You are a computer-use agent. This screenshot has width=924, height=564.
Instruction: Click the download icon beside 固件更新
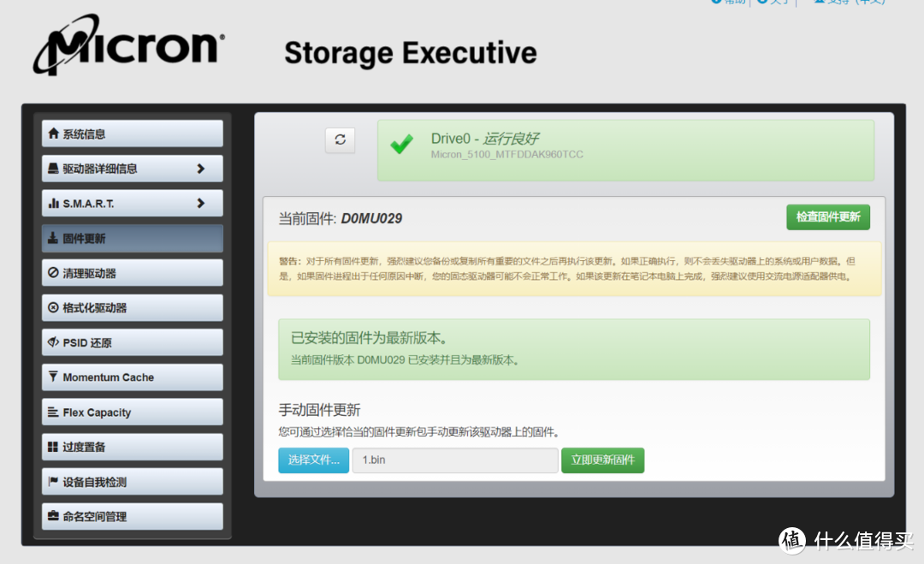pyautogui.click(x=54, y=239)
